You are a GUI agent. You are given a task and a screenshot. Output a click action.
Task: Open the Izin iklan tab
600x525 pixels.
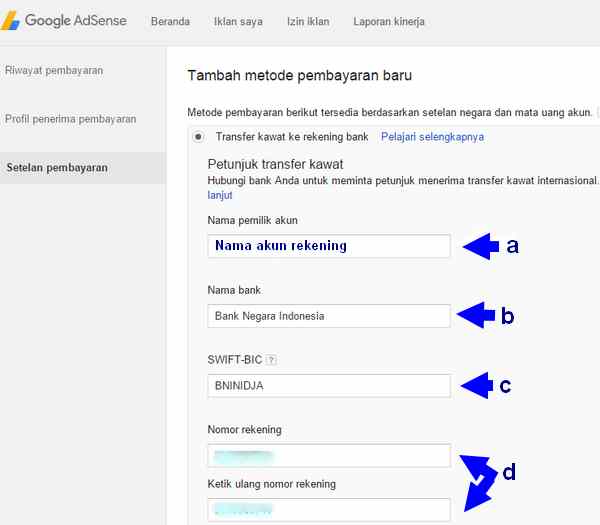[x=308, y=21]
